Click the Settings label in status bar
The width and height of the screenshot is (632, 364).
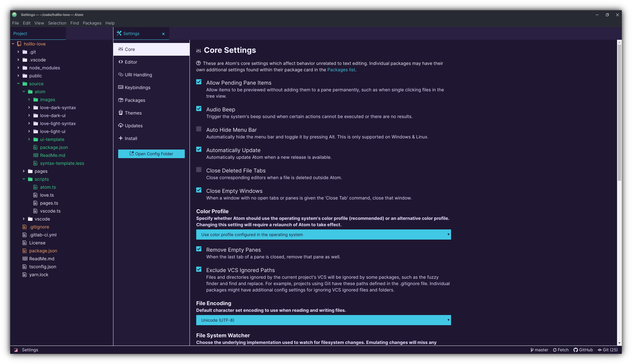30,350
